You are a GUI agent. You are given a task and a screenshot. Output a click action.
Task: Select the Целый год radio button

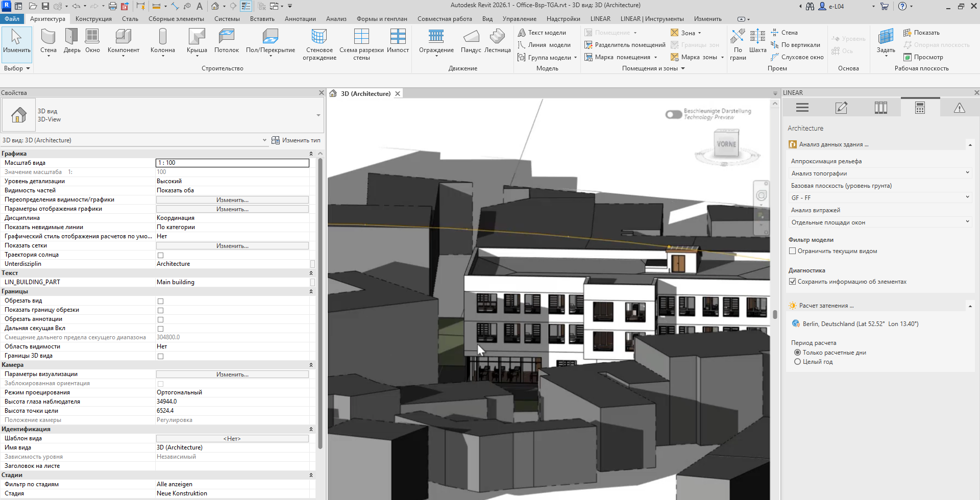[x=797, y=362]
